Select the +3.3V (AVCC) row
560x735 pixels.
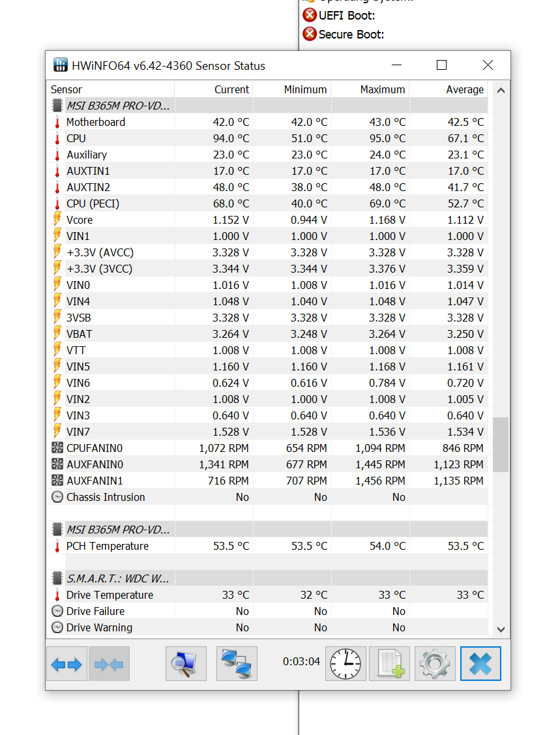point(267,252)
